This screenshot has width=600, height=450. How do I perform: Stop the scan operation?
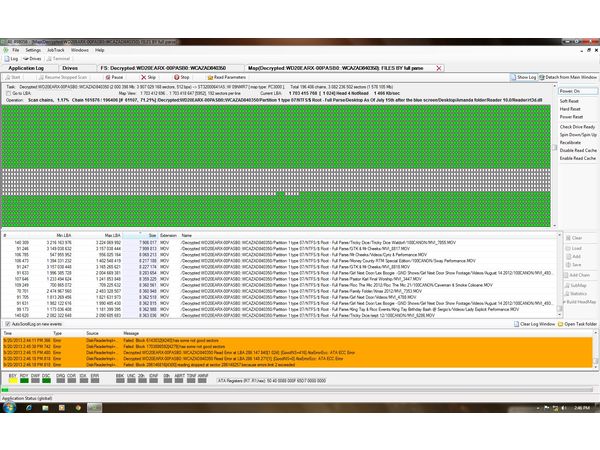(181, 76)
